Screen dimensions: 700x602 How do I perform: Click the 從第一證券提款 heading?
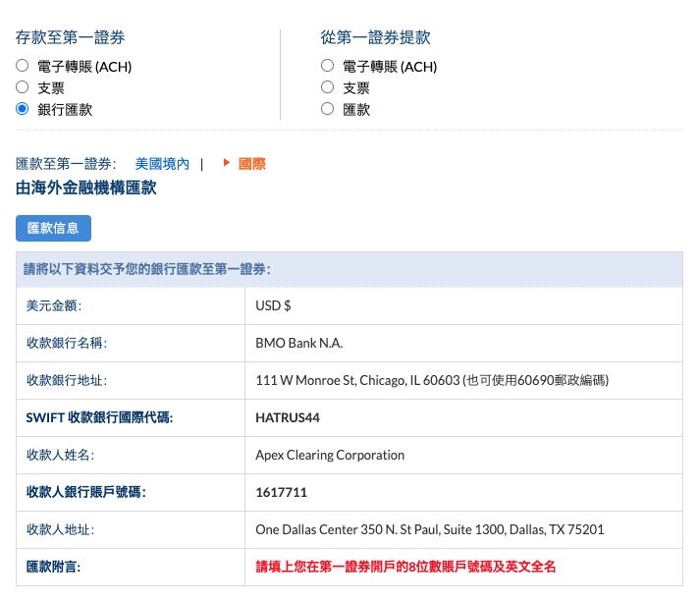375,37
